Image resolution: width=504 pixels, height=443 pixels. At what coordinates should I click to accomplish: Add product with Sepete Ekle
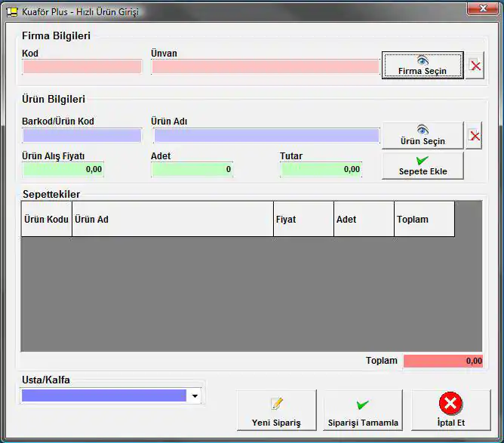coord(423,166)
